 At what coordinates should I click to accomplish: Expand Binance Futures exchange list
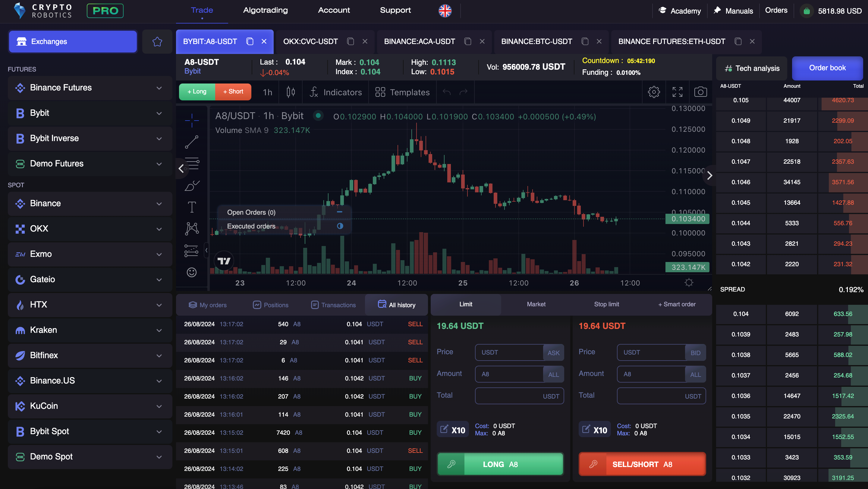tap(90, 88)
